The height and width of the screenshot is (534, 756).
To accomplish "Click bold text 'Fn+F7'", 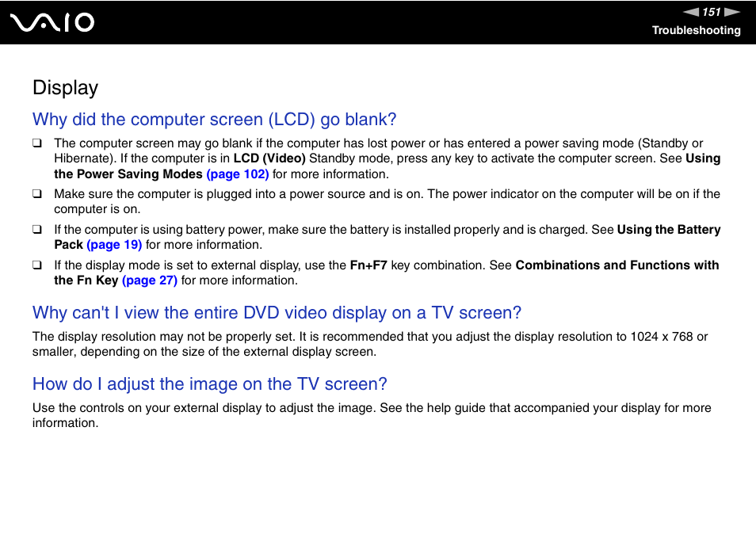I will [368, 265].
